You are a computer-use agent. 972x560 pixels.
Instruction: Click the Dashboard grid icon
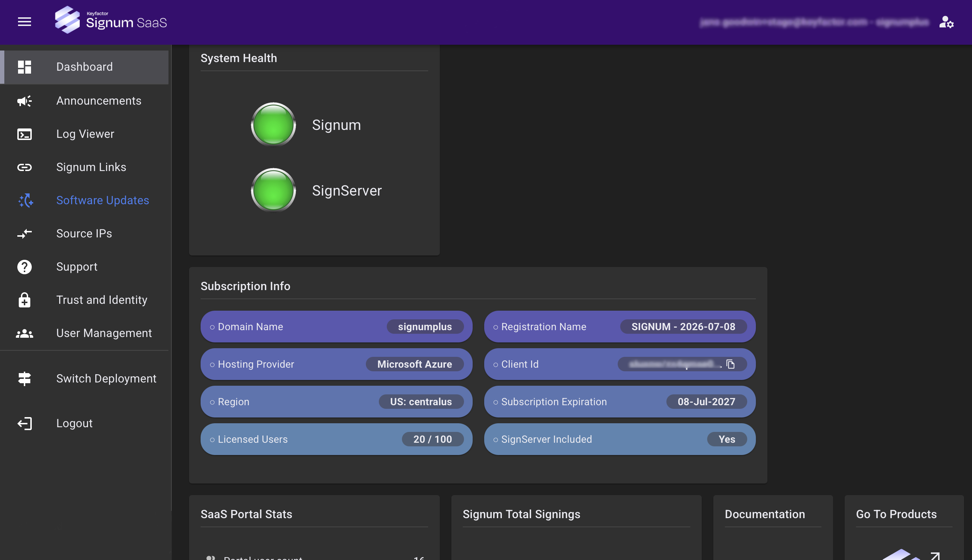pyautogui.click(x=24, y=67)
